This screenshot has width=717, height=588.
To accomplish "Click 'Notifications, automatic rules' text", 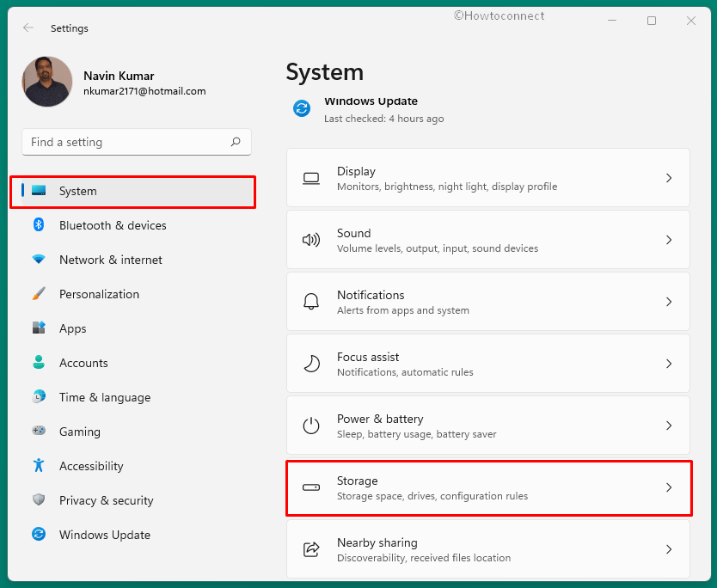I will coord(405,372).
